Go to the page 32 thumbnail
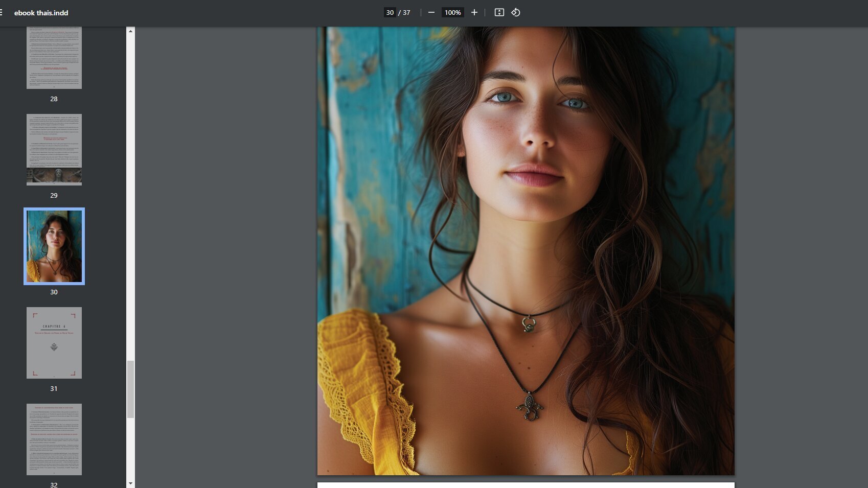868x488 pixels. coord(54,439)
